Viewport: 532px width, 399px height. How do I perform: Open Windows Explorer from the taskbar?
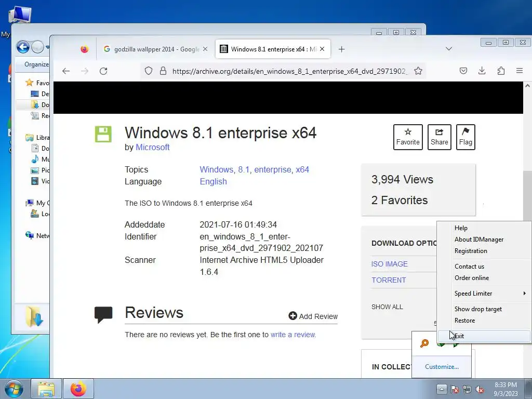coord(46,389)
